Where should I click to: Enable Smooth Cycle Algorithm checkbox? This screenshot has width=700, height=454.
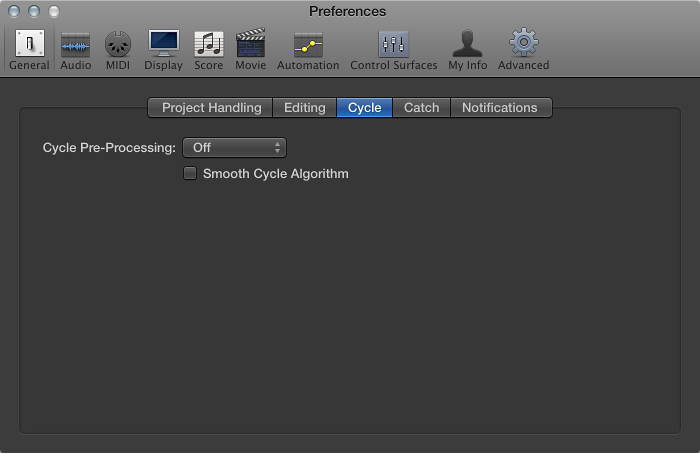coord(190,173)
